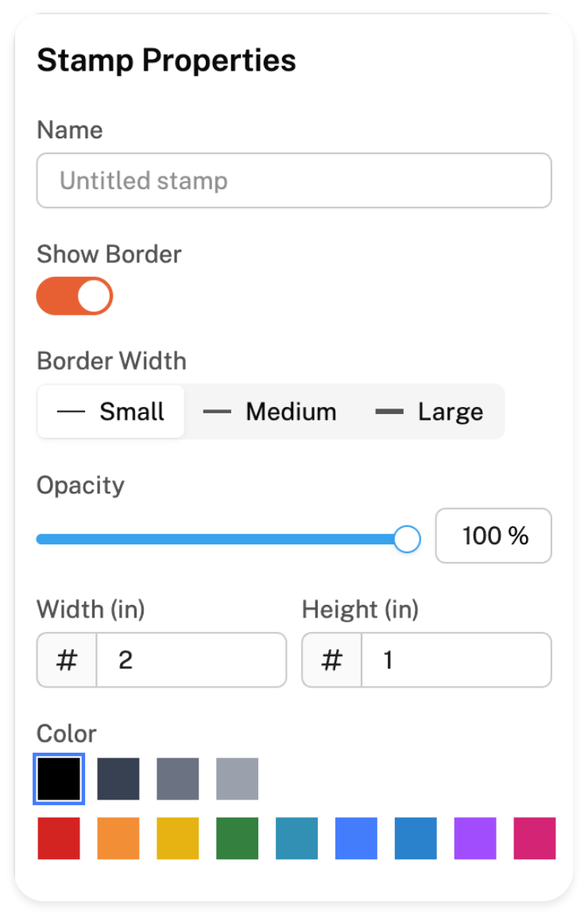The image size is (588, 914).
Task: Click the Opacity slider handle
Action: pos(407,539)
